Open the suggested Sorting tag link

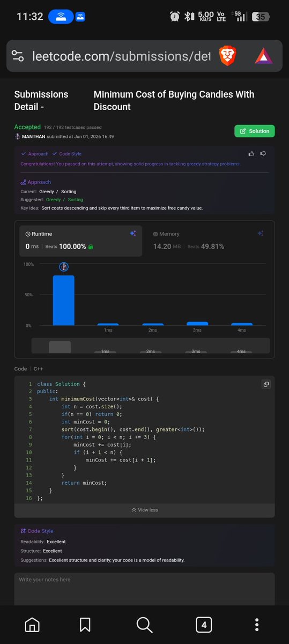(x=76, y=200)
